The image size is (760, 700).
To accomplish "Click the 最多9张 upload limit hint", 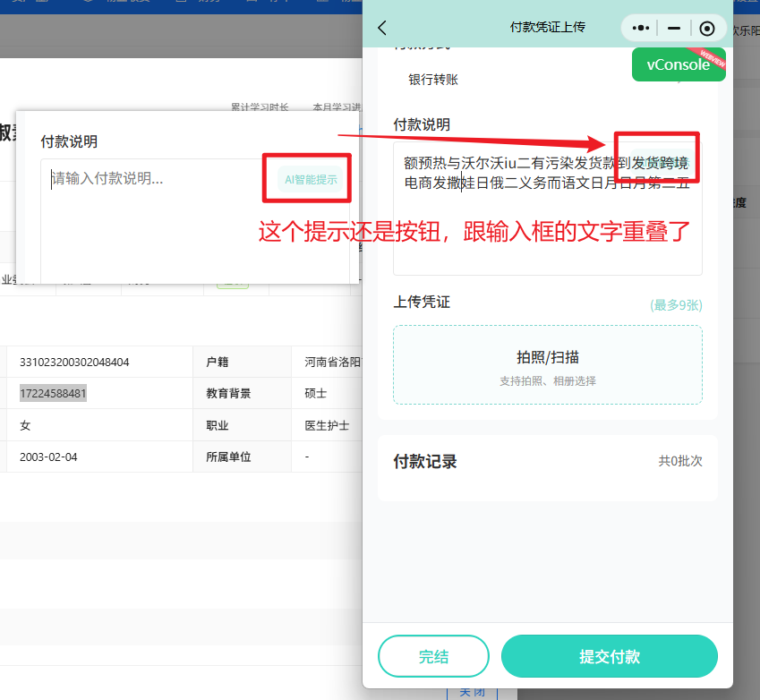I will 676,305.
